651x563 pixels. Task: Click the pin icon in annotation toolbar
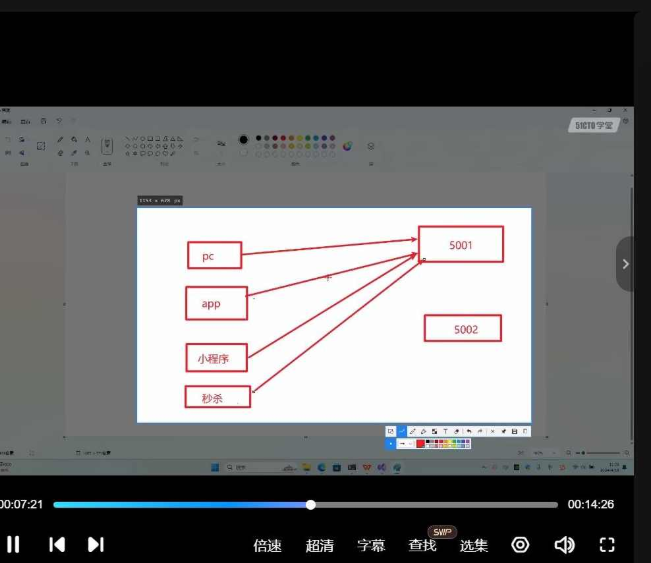click(503, 431)
